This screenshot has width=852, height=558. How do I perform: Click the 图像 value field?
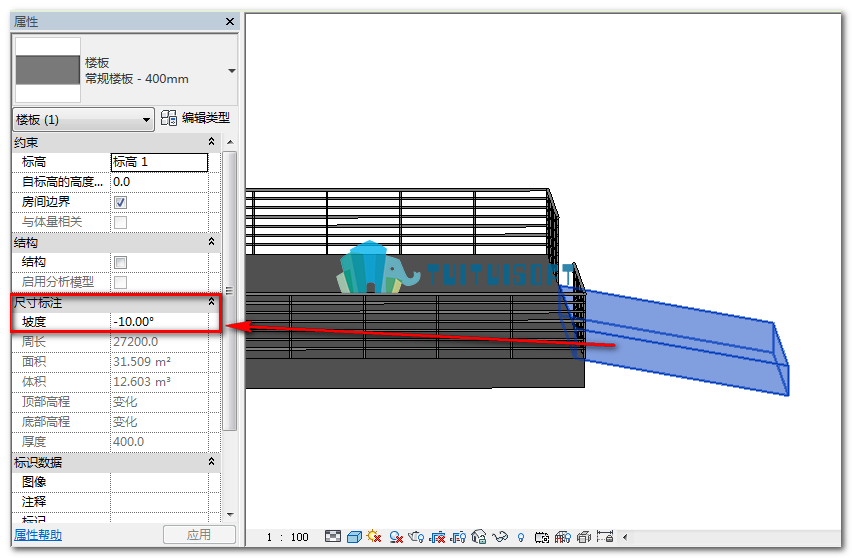click(x=159, y=482)
